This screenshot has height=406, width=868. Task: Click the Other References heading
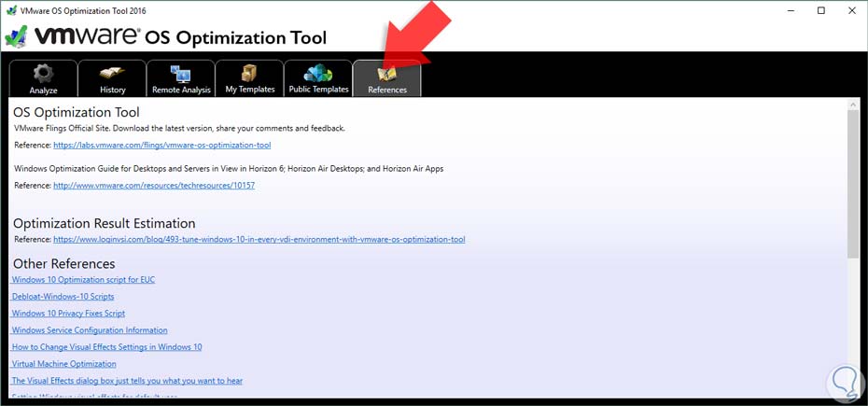[64, 263]
